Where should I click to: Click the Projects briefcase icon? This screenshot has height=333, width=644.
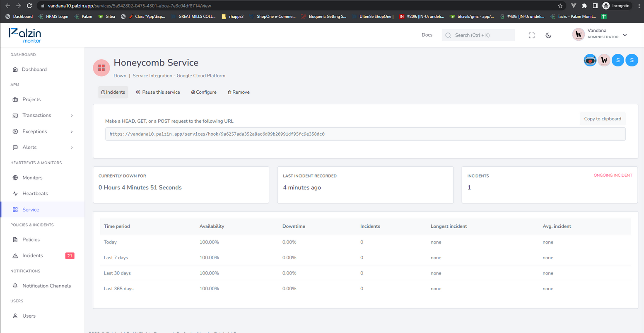pos(15,100)
